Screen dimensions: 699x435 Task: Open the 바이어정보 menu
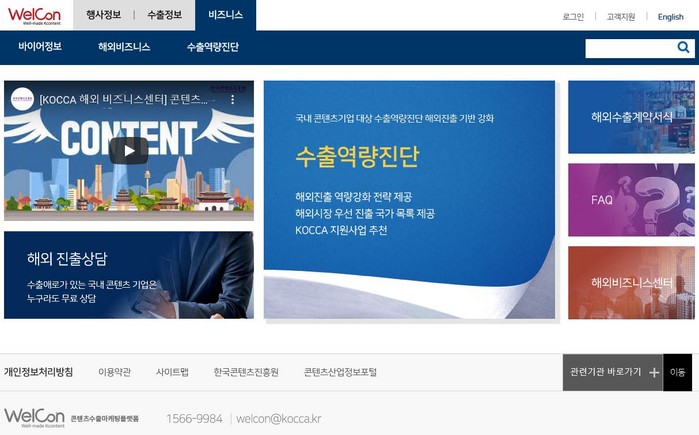[40, 46]
